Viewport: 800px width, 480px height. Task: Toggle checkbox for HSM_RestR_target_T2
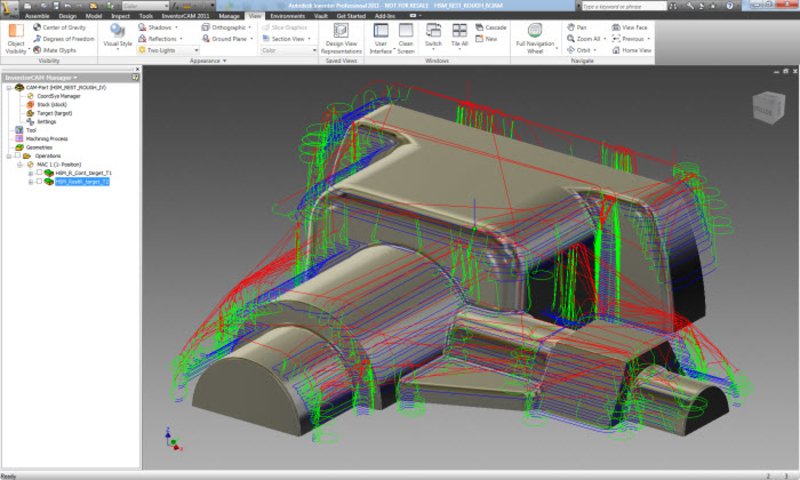(x=39, y=182)
